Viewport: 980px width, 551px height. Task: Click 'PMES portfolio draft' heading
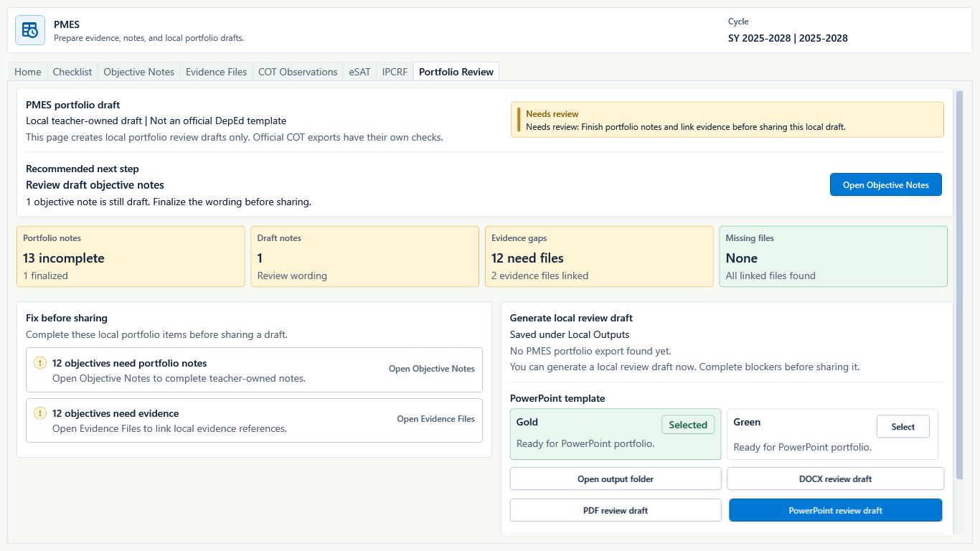(x=72, y=105)
